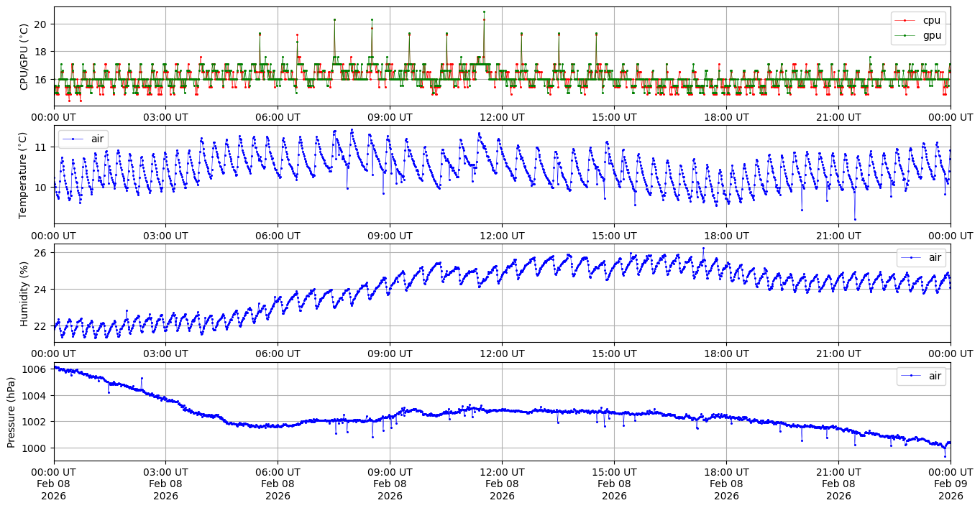The width and height of the screenshot is (980, 508).
Task: Click the tallest GPU temperature spike near 11:30
Action: point(484,11)
